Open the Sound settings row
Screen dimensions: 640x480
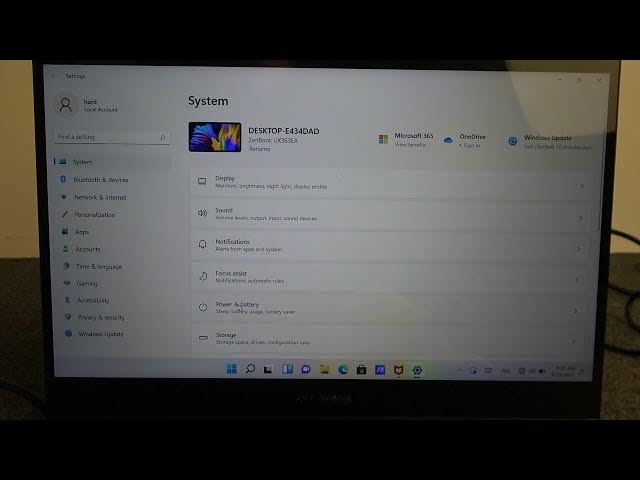pos(391,214)
